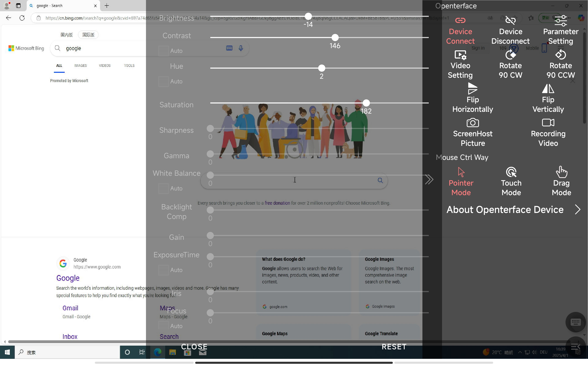Check Auto under White Balance
588x367 pixels.
164,189
